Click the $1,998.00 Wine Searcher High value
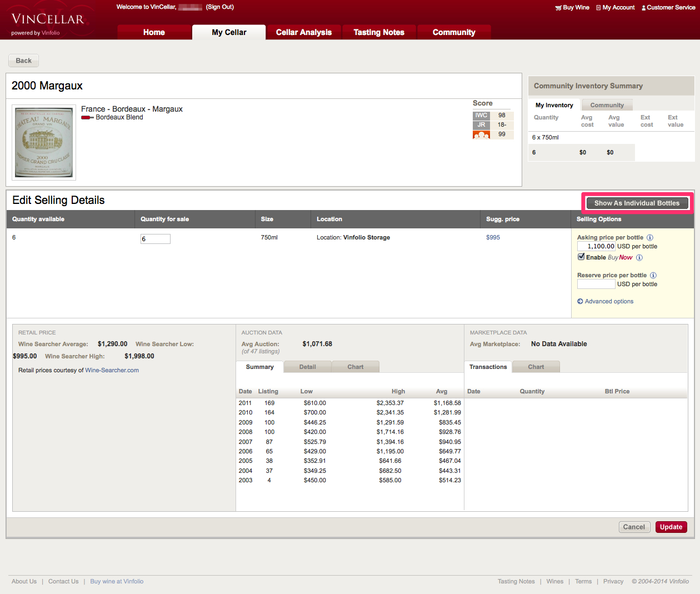The height and width of the screenshot is (594, 700). [x=139, y=357]
